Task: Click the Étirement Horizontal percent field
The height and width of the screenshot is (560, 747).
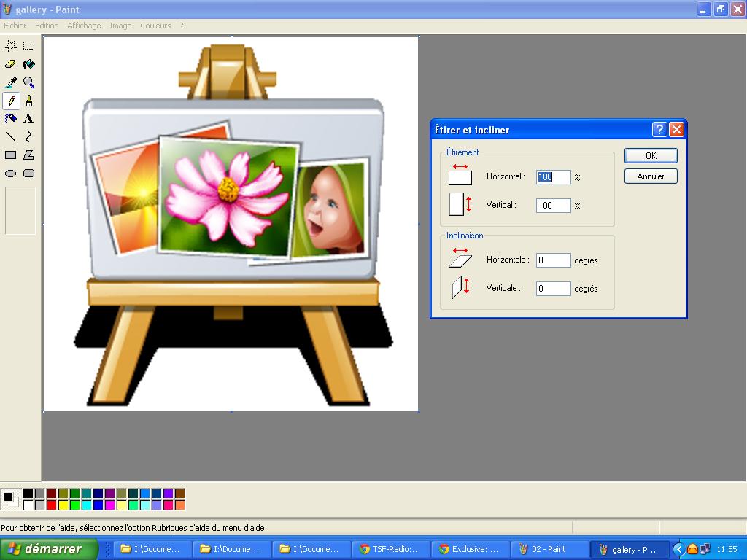Action: pyautogui.click(x=553, y=177)
